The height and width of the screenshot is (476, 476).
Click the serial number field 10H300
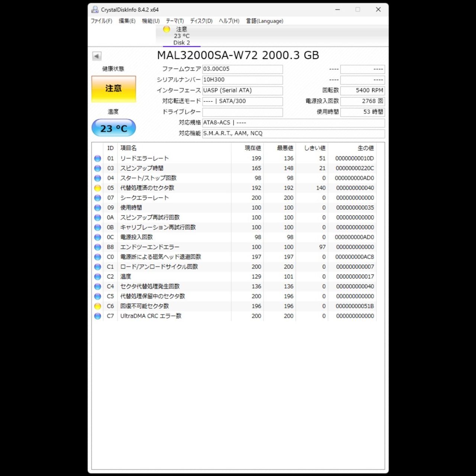coord(242,80)
